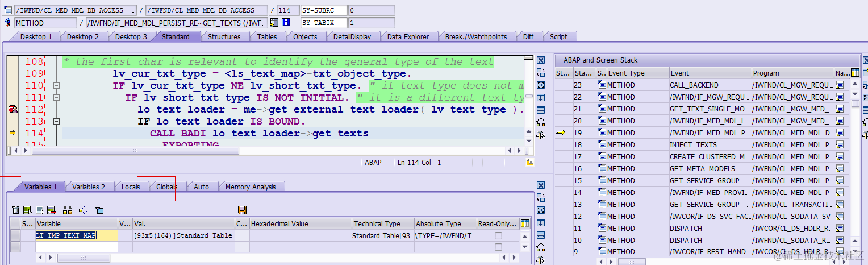Open the Data Explorer tab
The image size is (868, 265).
coord(408,36)
